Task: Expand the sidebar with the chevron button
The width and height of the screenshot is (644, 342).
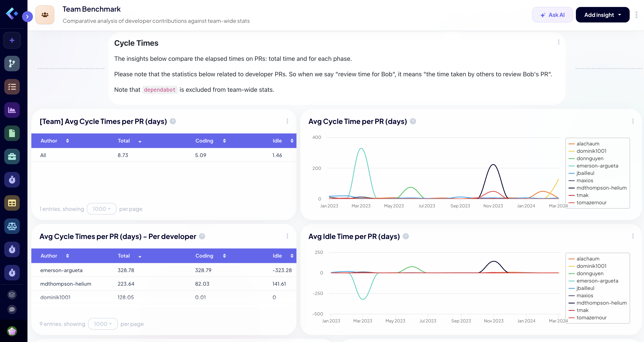Action: coord(27,17)
